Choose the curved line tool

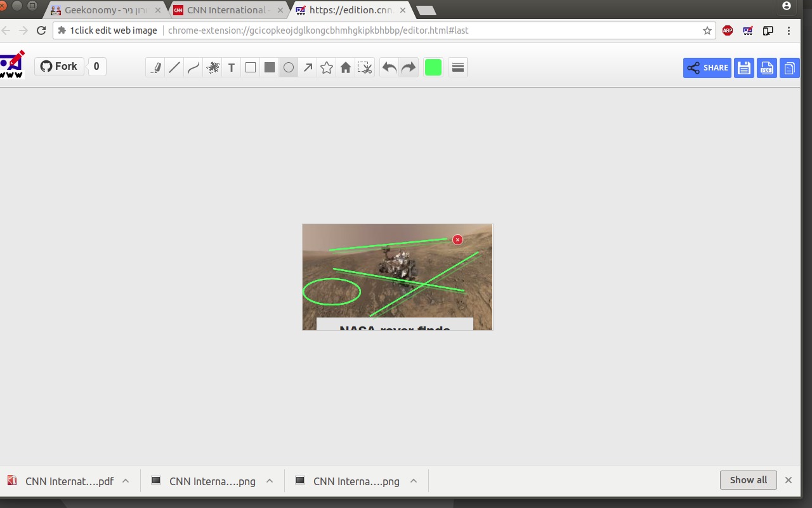tap(193, 67)
